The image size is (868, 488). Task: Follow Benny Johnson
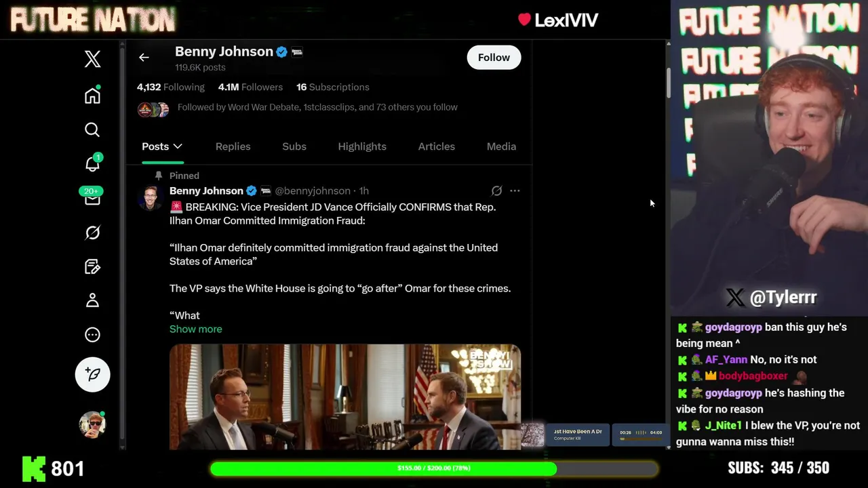(494, 58)
